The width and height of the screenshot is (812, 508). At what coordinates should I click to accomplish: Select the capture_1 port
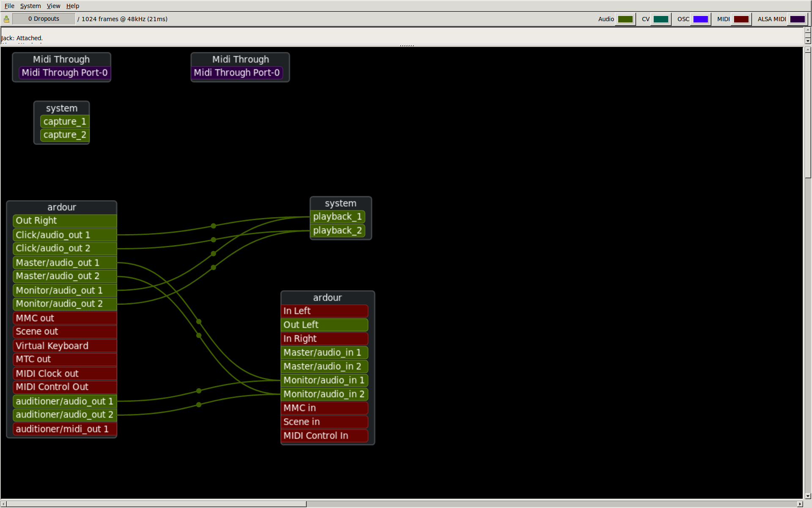click(64, 121)
